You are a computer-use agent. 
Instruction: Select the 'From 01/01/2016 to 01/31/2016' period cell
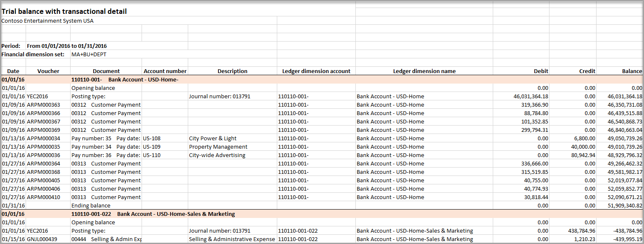pos(67,46)
